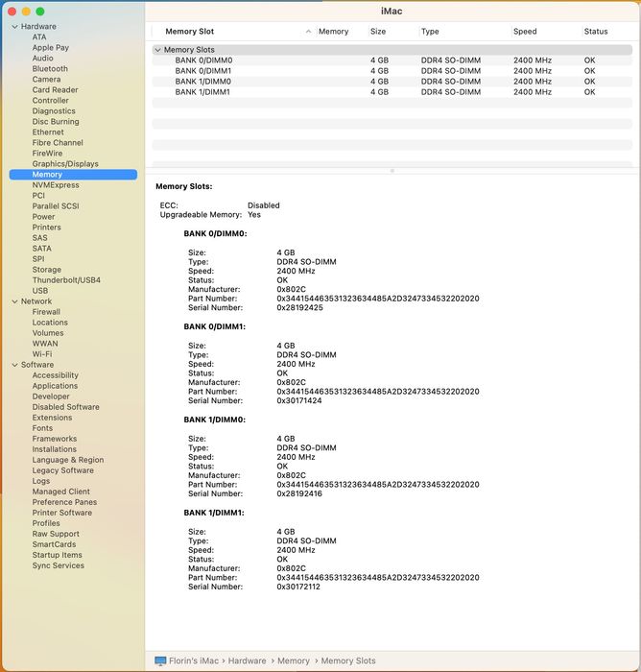Select Printers in the sidebar

click(46, 228)
